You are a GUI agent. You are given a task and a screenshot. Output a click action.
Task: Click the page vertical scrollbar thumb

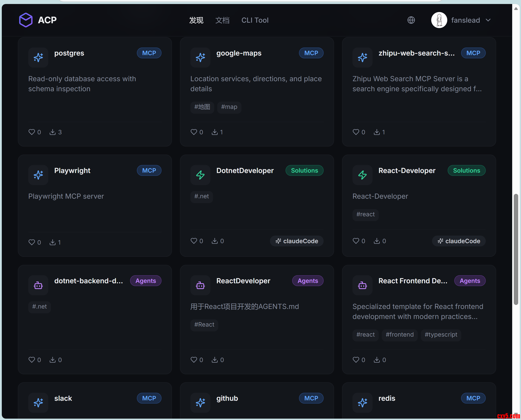click(x=516, y=249)
